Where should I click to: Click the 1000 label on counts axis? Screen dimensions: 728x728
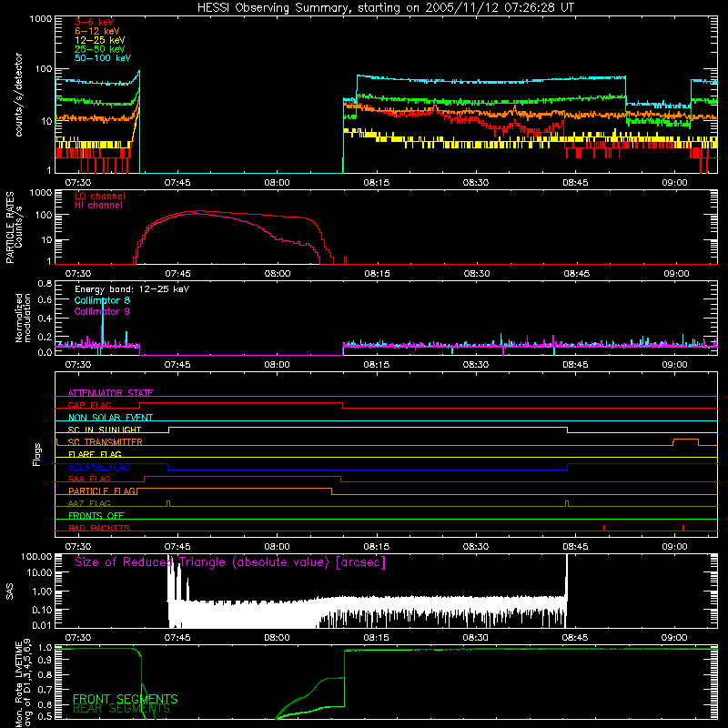click(41, 19)
